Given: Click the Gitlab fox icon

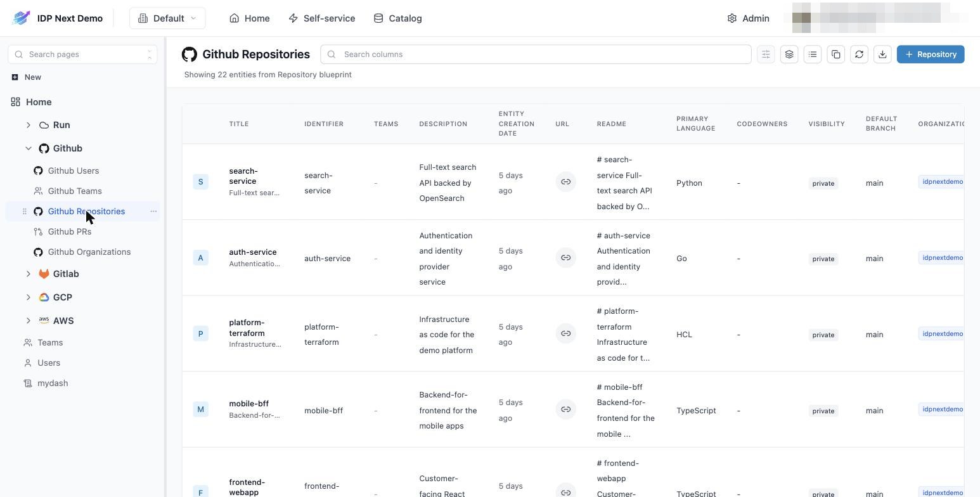Looking at the screenshot, I should 44,274.
